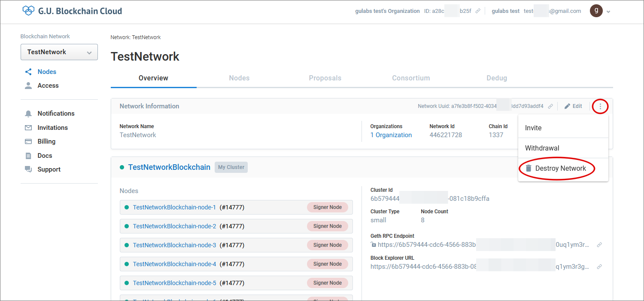This screenshot has width=644, height=301.
Task: Choose Invite from the options menu
Action: [533, 128]
